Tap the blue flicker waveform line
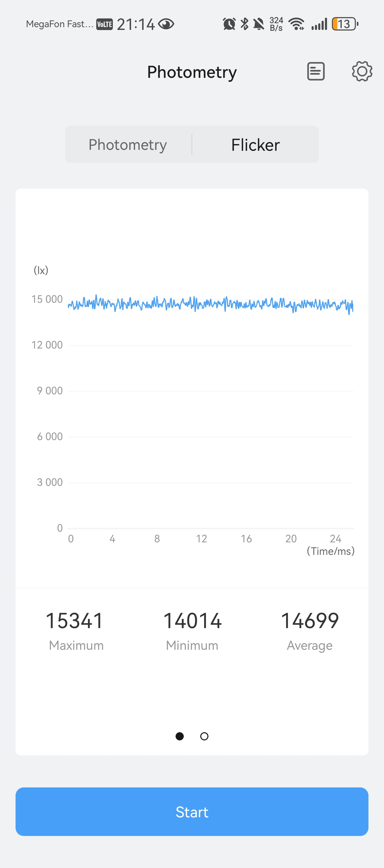The width and height of the screenshot is (384, 868). click(211, 304)
